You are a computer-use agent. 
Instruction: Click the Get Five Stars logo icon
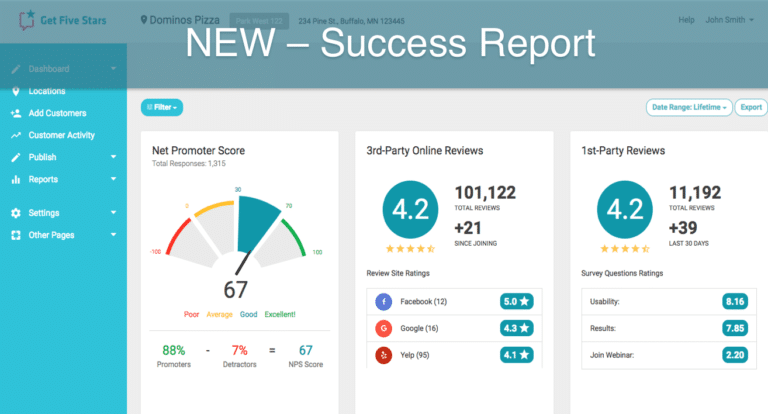(x=26, y=20)
